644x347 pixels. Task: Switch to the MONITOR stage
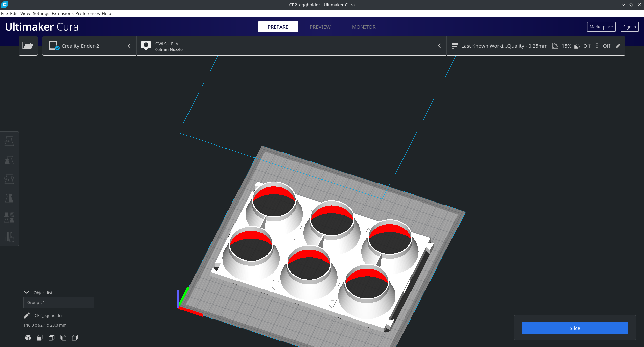pyautogui.click(x=364, y=27)
